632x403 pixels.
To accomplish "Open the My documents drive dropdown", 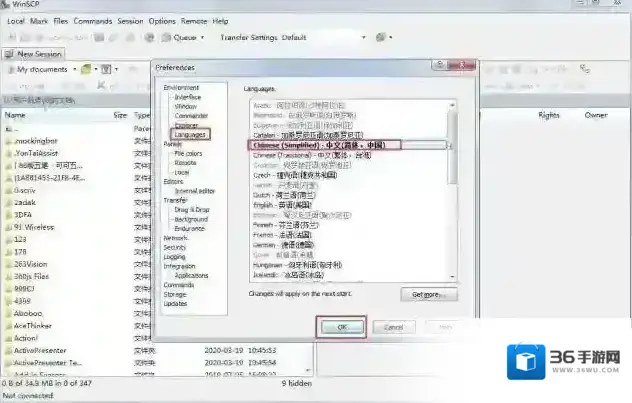I will click(x=72, y=70).
